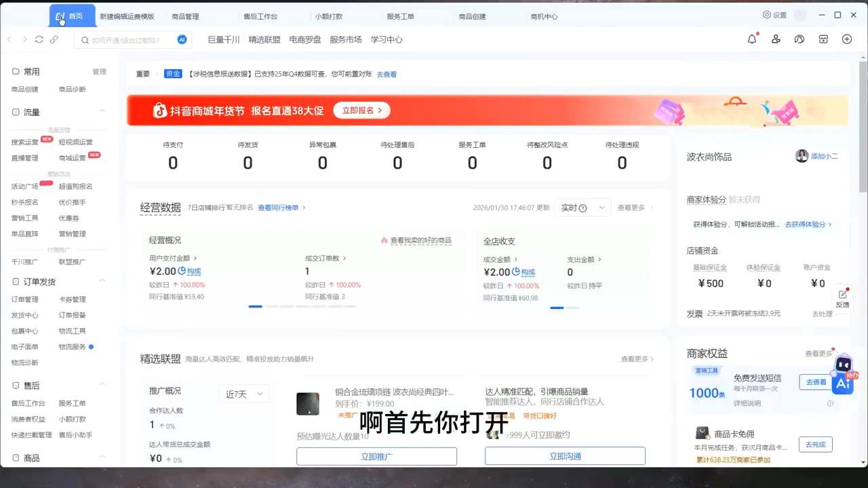Select the second carousel dot under 经营概况
Viewport: 868px width, 488px height.
[271, 307]
